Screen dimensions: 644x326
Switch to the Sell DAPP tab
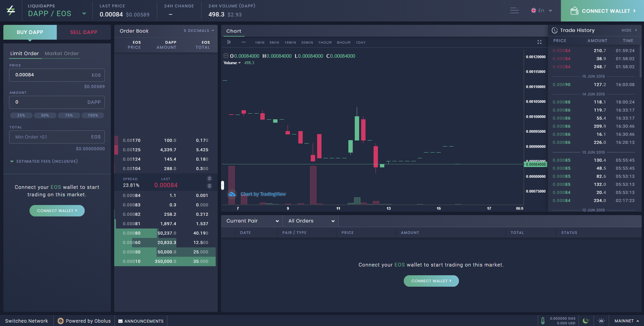pyautogui.click(x=84, y=32)
